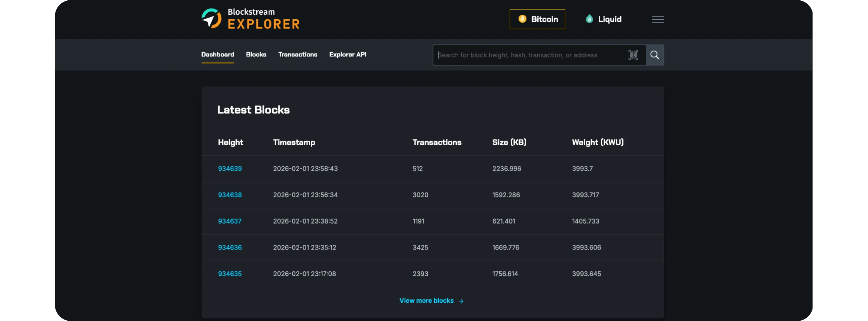Select block height 934636
Screen dimensions: 868x321
click(229, 248)
